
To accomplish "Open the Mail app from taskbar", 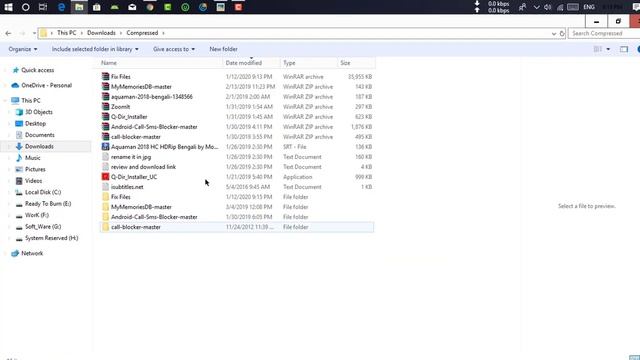I will [x=132, y=7].
